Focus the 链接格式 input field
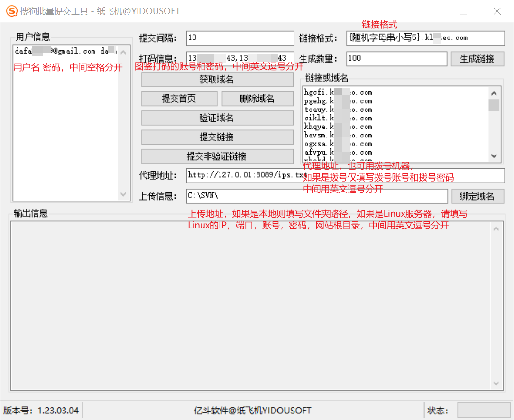The image size is (514, 420). (425, 38)
